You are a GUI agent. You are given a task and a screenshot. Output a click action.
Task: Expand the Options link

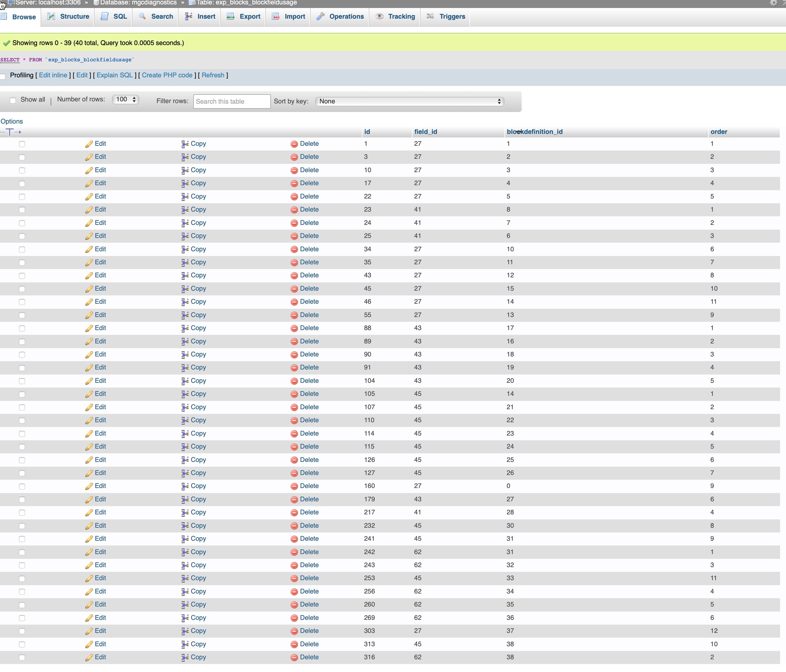pos(12,121)
